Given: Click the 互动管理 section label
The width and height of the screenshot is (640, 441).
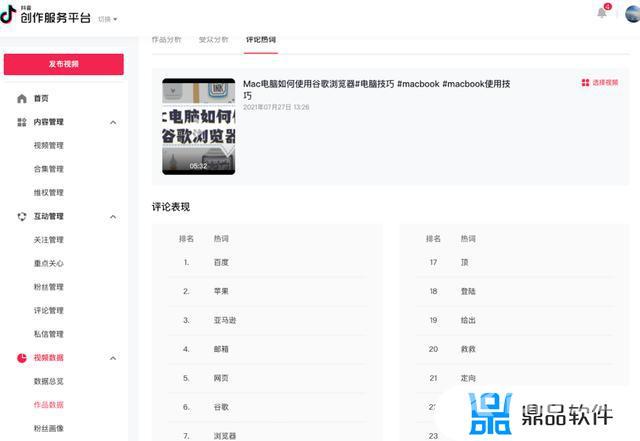Looking at the screenshot, I should (49, 216).
